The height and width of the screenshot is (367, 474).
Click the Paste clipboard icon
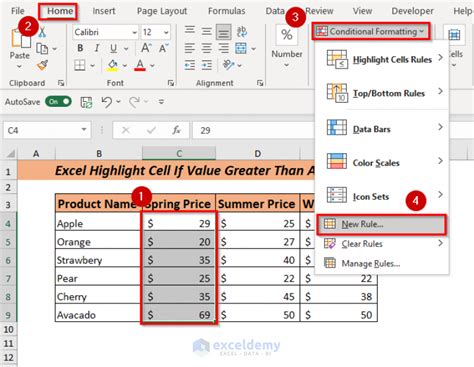[x=21, y=38]
